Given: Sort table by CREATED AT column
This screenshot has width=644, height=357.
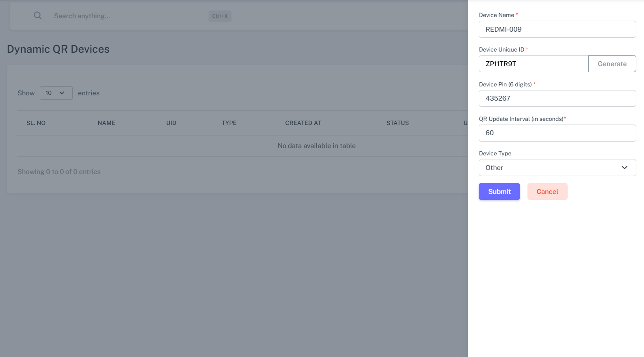Looking at the screenshot, I should (x=303, y=123).
